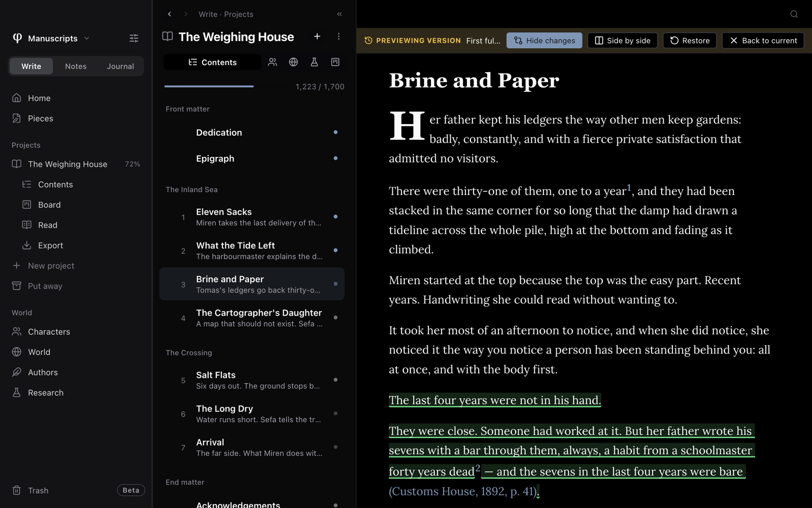Select the Contents tab in project panel
This screenshot has width=812, height=508.
tap(212, 62)
